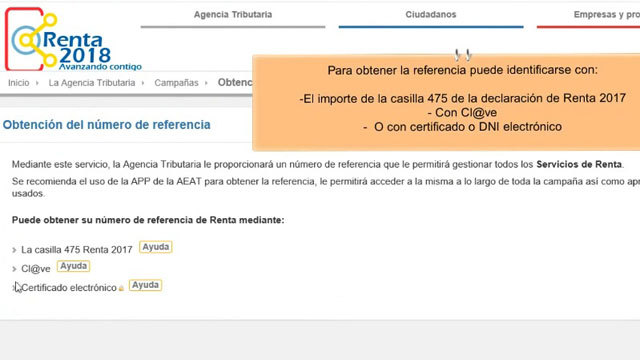Switch to the Ciudadanos tab
Image resolution: width=640 pixels, height=360 pixels.
click(x=431, y=15)
